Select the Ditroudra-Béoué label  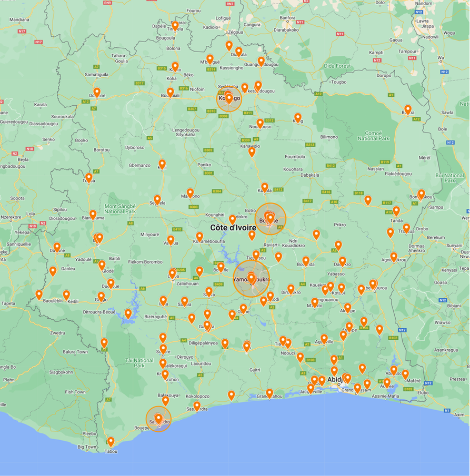99,312
